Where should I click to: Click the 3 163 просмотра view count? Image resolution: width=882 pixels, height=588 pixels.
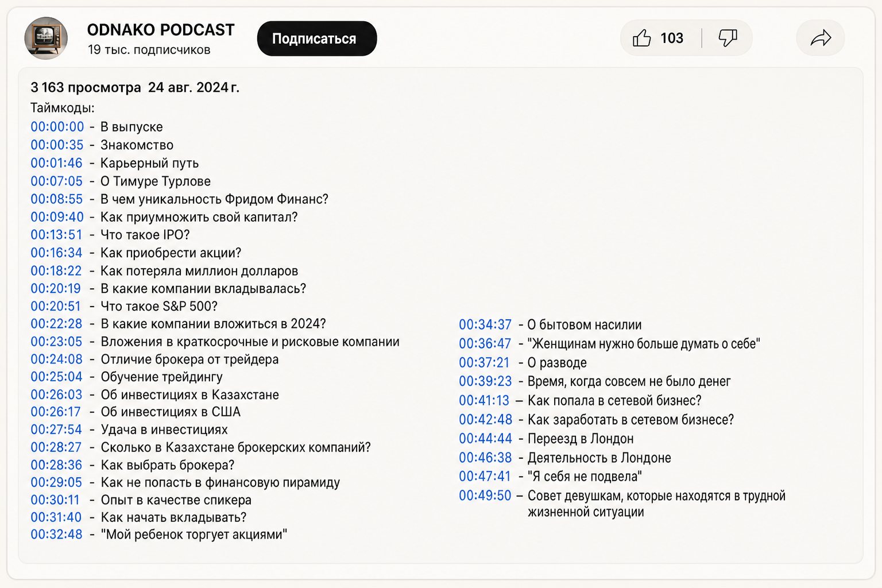pyautogui.click(x=86, y=87)
